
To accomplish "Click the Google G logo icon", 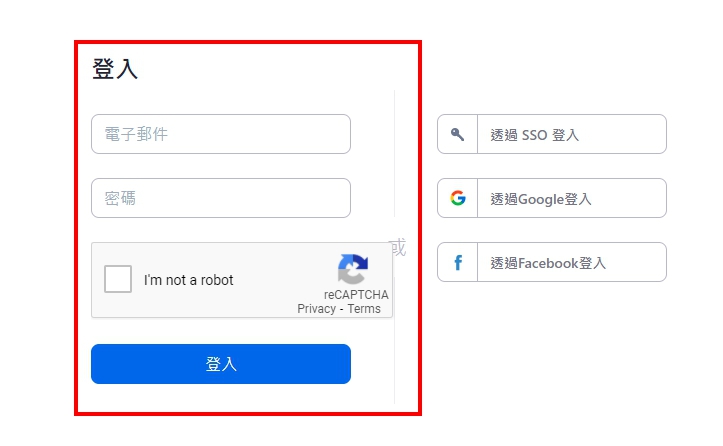I will [x=458, y=198].
